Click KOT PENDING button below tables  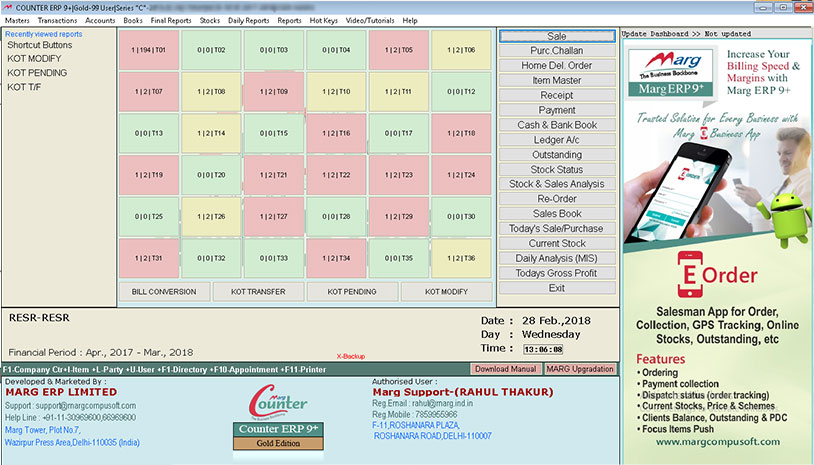point(352,292)
